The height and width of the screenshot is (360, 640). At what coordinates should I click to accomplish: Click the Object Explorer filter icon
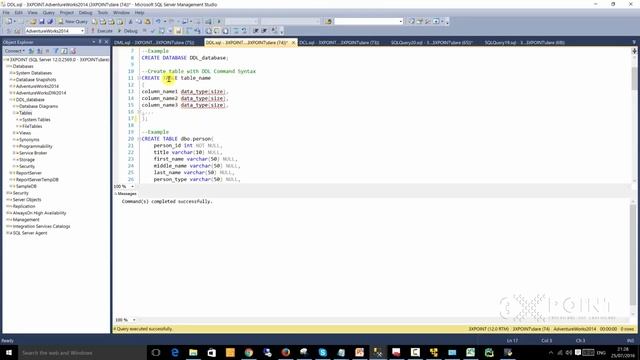[x=56, y=51]
